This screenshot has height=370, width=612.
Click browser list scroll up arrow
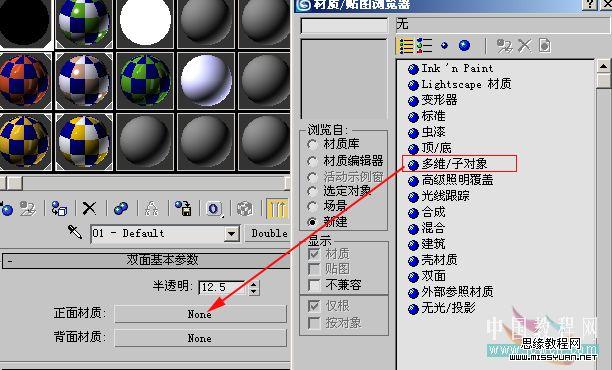(603, 66)
